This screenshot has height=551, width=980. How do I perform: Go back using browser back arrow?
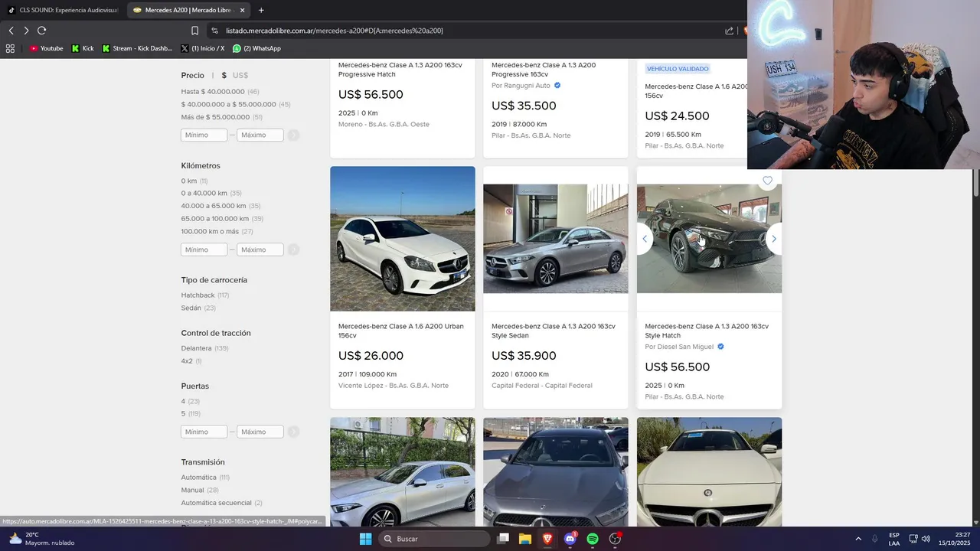coord(11,31)
